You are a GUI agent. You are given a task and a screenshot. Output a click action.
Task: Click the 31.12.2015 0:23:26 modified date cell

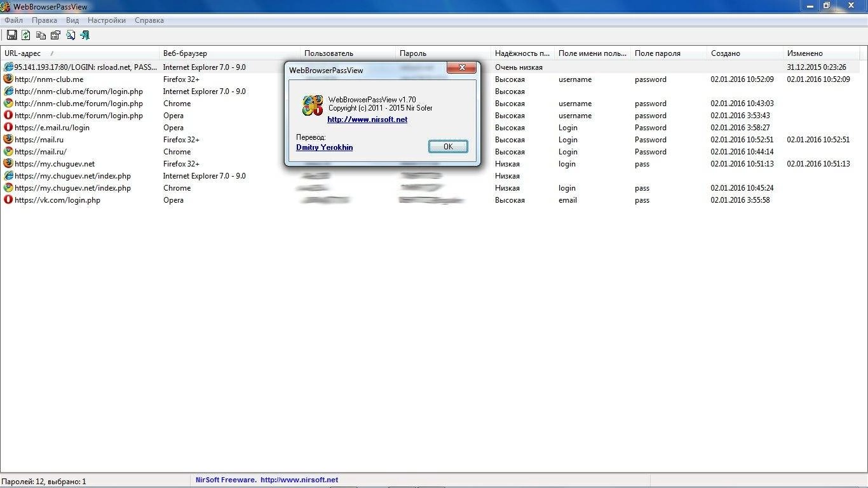tap(817, 67)
